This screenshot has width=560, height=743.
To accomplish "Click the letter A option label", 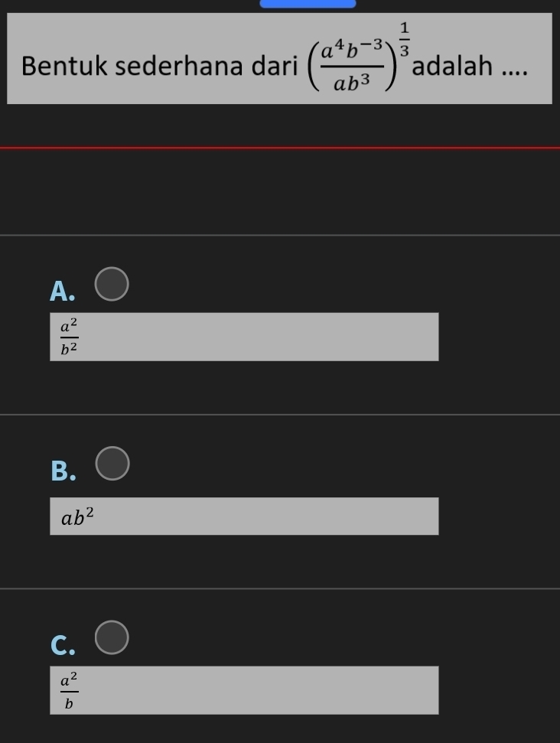I will pos(62,291).
